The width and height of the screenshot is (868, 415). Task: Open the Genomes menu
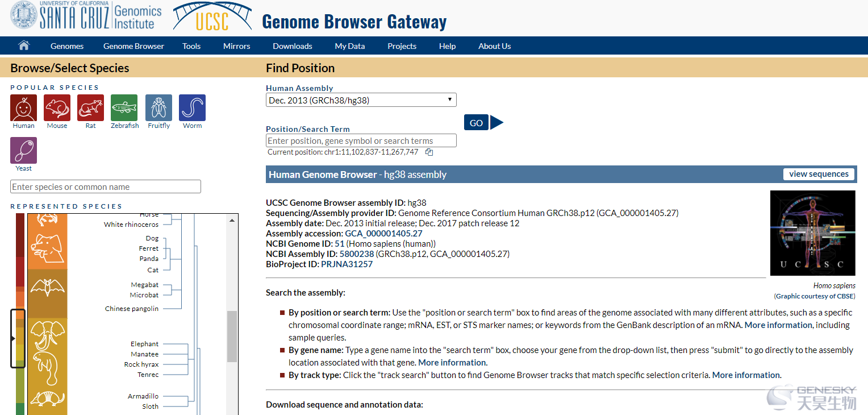tap(67, 46)
